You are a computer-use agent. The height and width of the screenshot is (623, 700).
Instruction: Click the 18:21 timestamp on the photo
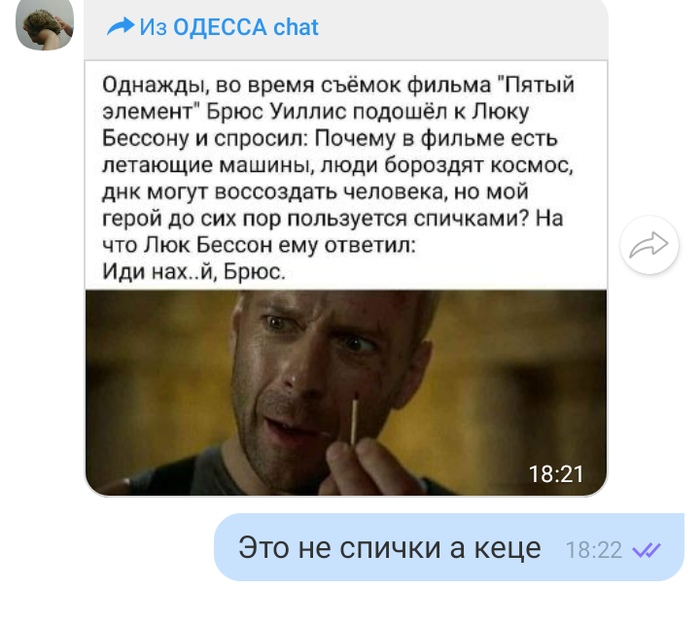point(556,474)
